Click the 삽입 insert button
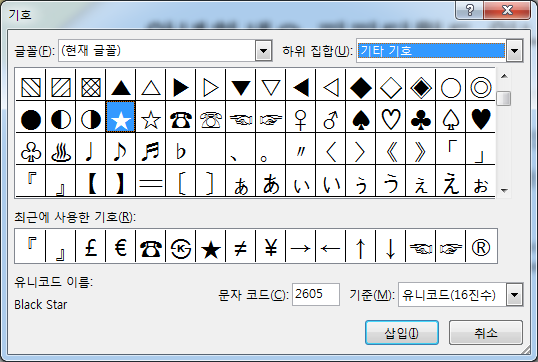The height and width of the screenshot is (362, 538). (402, 332)
